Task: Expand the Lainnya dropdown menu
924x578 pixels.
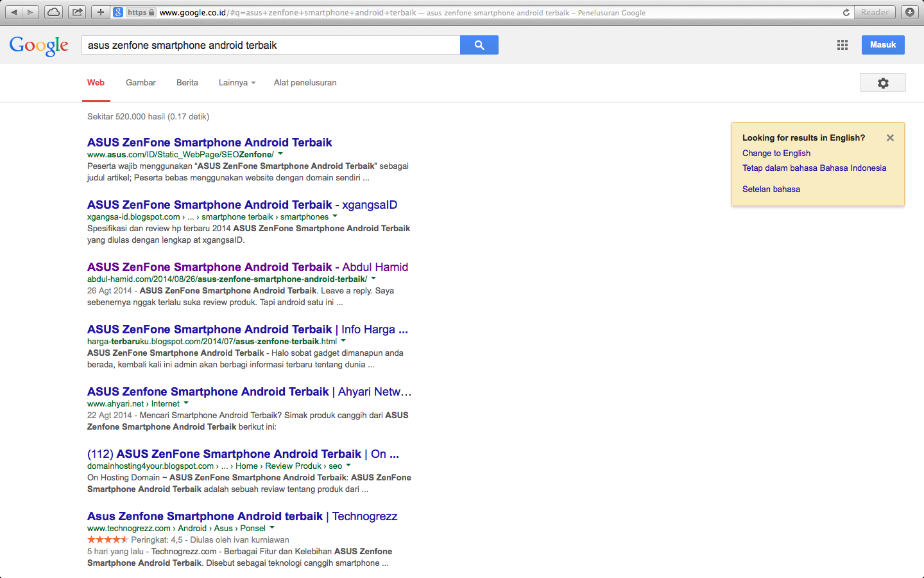Action: click(x=237, y=83)
